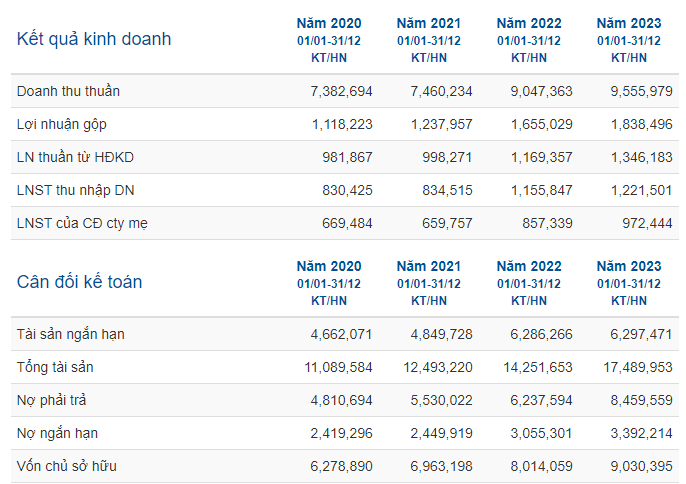Click the value 6,278,890
The image size is (686, 484).
[341, 466]
